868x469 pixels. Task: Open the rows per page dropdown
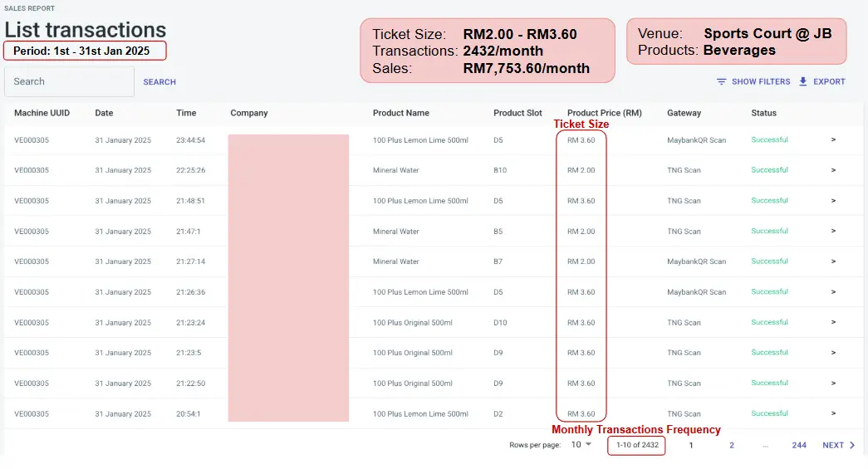pos(581,445)
